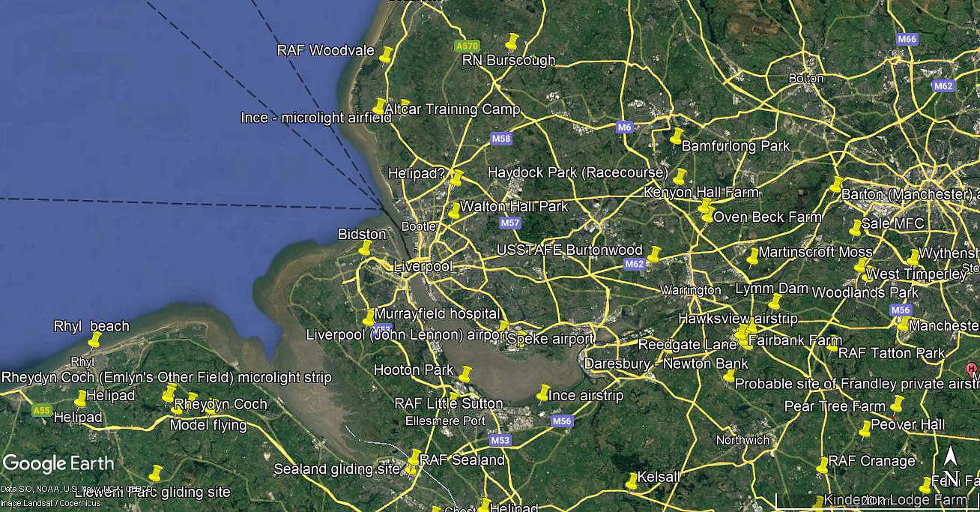This screenshot has height=512, width=980.
Task: Click the M58 motorway shield
Action: click(501, 139)
